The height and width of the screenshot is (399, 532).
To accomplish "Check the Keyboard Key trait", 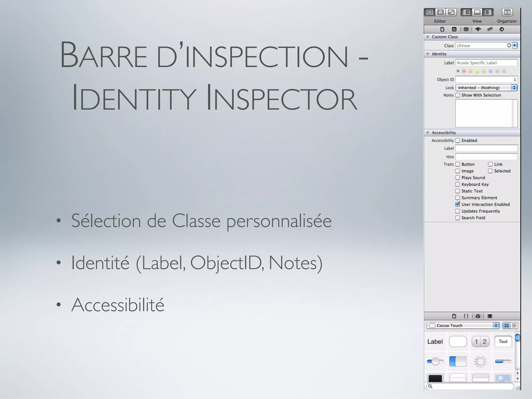I will 457,184.
